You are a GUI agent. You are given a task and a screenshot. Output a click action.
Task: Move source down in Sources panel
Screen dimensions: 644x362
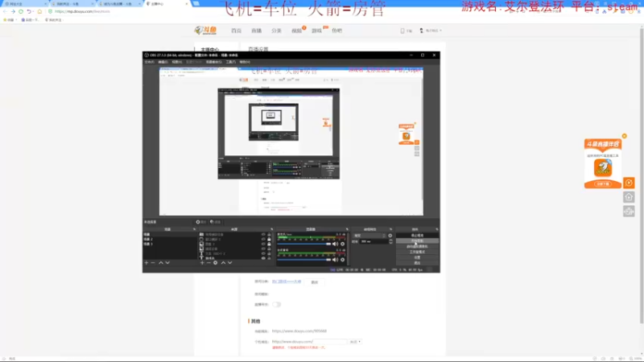[x=230, y=263]
